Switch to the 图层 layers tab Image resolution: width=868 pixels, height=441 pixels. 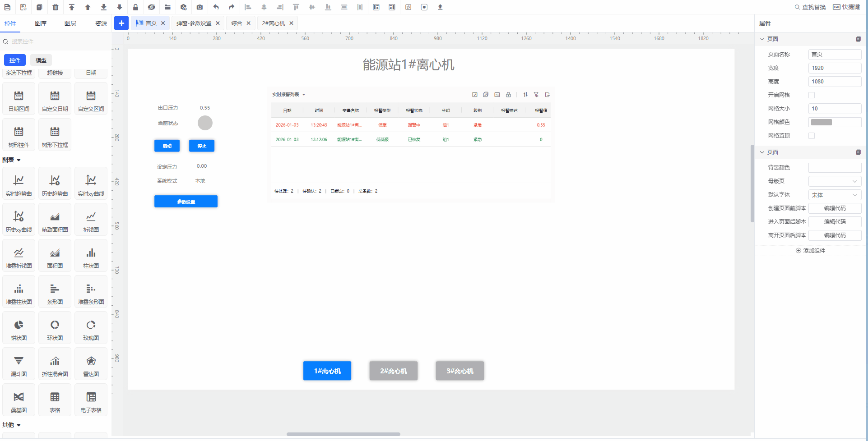[70, 23]
